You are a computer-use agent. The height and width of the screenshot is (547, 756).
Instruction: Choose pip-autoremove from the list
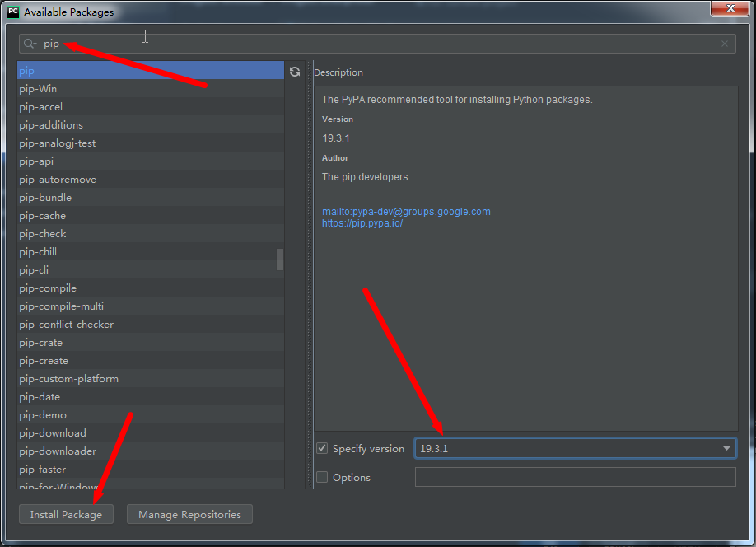coord(151,180)
